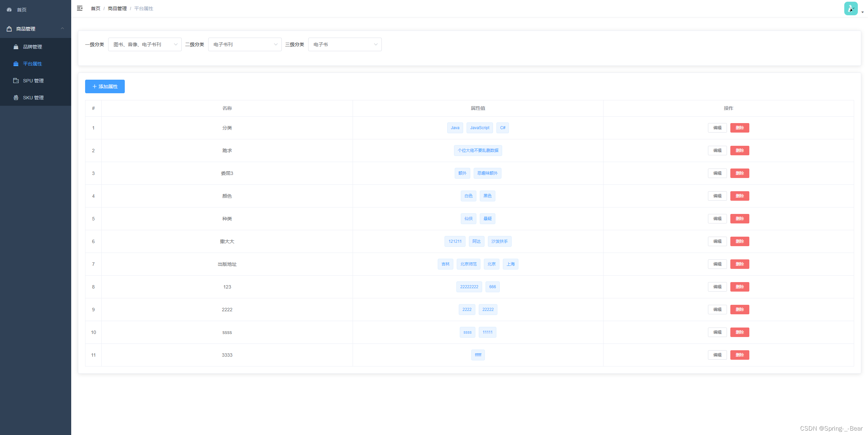
Task: Click the sidebar collapse hamburger icon
Action: pyautogui.click(x=80, y=8)
